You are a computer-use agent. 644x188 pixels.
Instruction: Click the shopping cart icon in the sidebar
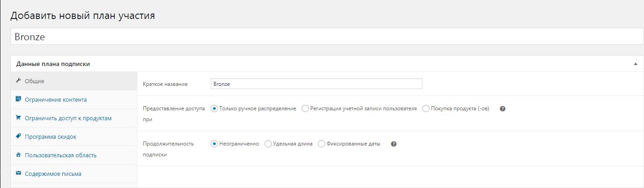(18, 117)
